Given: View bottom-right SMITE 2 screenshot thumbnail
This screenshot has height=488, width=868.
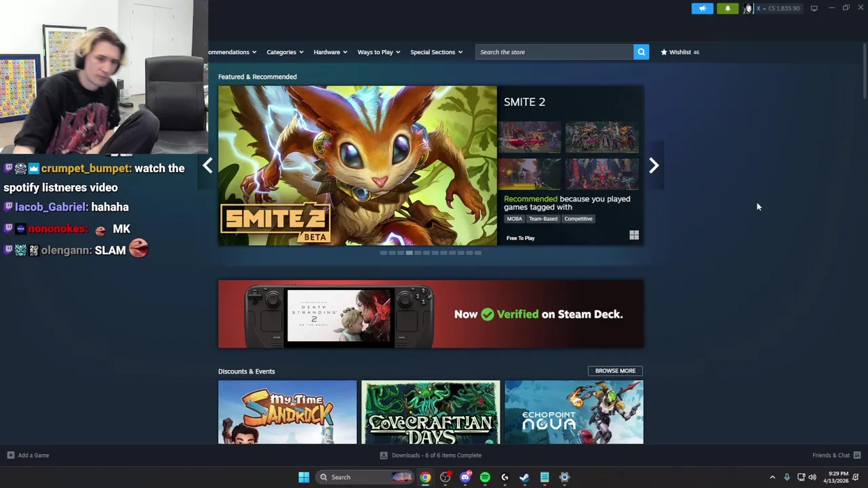Looking at the screenshot, I should (x=601, y=174).
